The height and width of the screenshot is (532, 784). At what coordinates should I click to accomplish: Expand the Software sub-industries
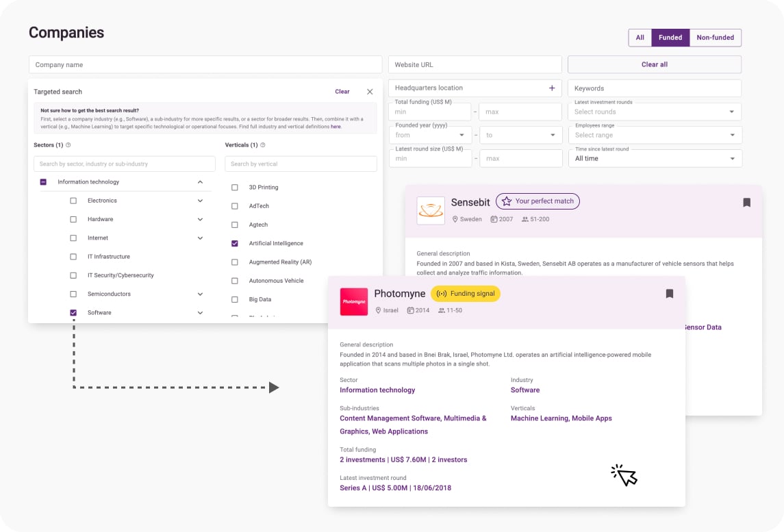tap(200, 312)
